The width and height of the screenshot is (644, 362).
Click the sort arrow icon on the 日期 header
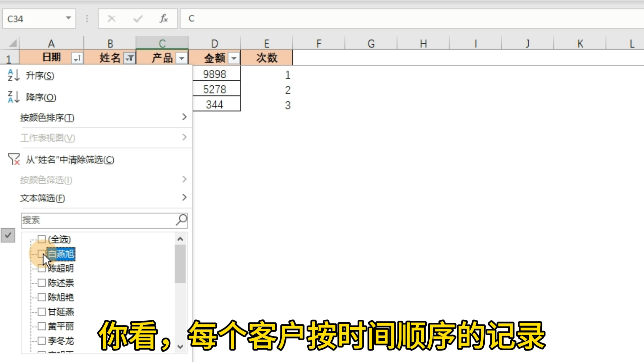77,57
